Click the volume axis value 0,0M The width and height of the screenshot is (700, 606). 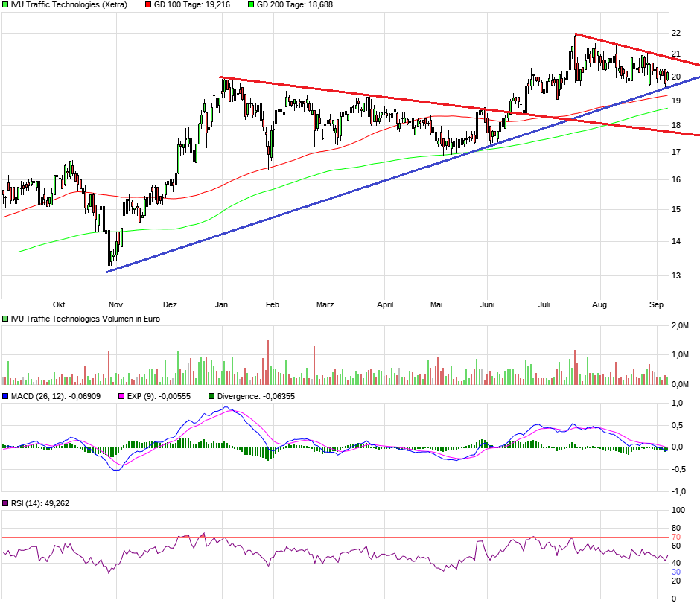click(x=680, y=384)
